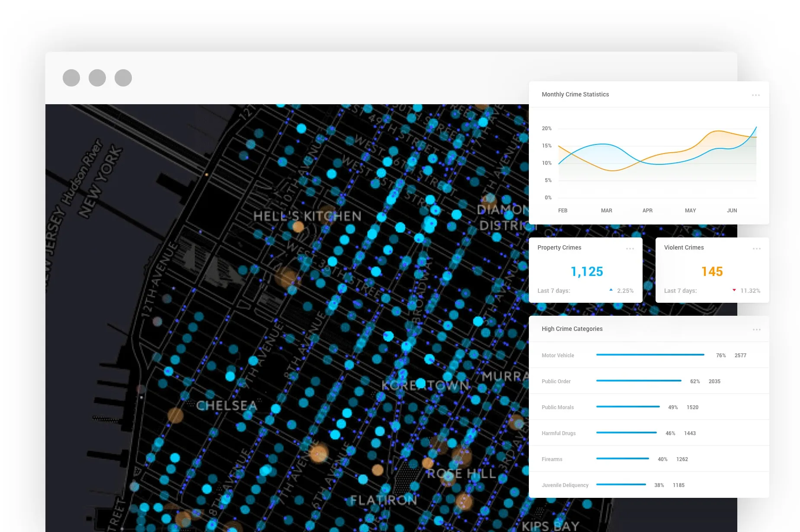The width and height of the screenshot is (800, 532).
Task: Click the 40% Firearms percentage
Action: (662, 459)
